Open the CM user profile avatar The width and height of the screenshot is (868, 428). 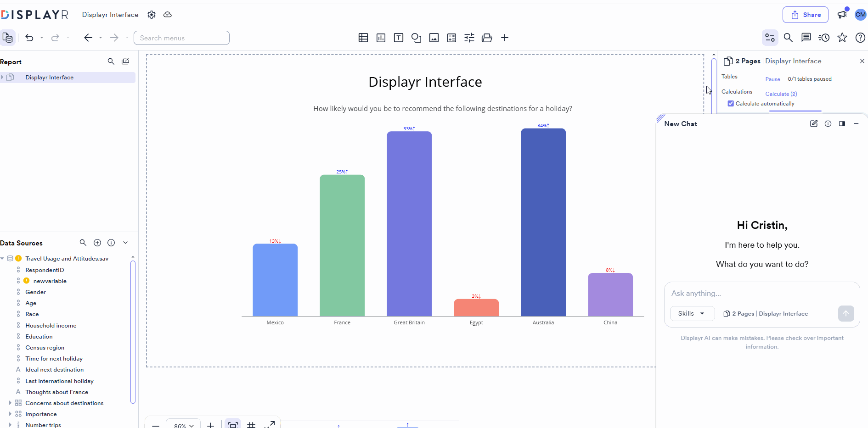(x=861, y=15)
